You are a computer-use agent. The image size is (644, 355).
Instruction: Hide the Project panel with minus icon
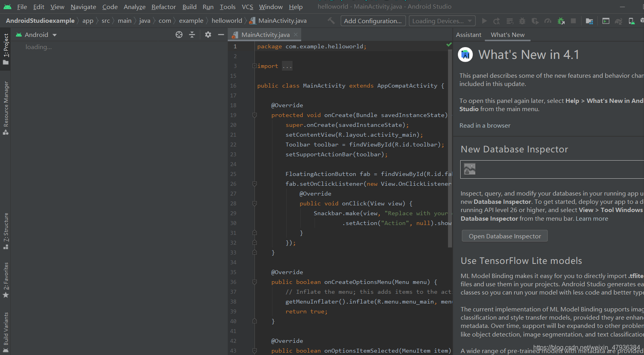221,35
